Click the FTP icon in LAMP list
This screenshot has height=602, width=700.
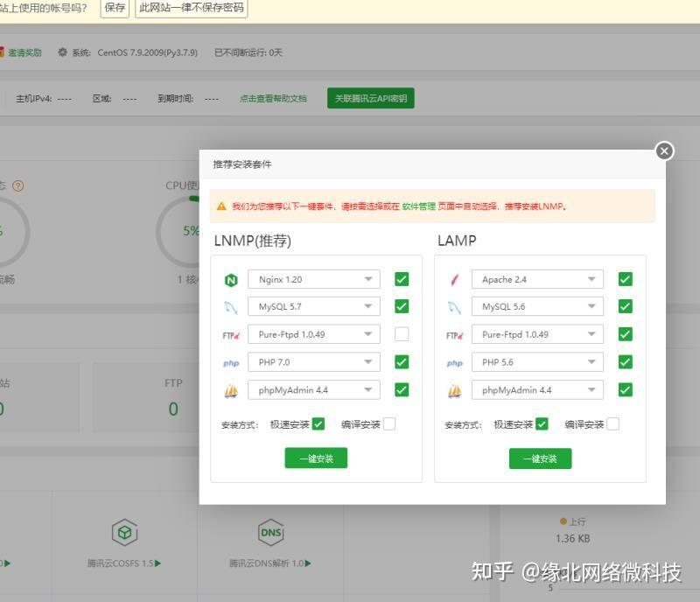click(x=454, y=335)
